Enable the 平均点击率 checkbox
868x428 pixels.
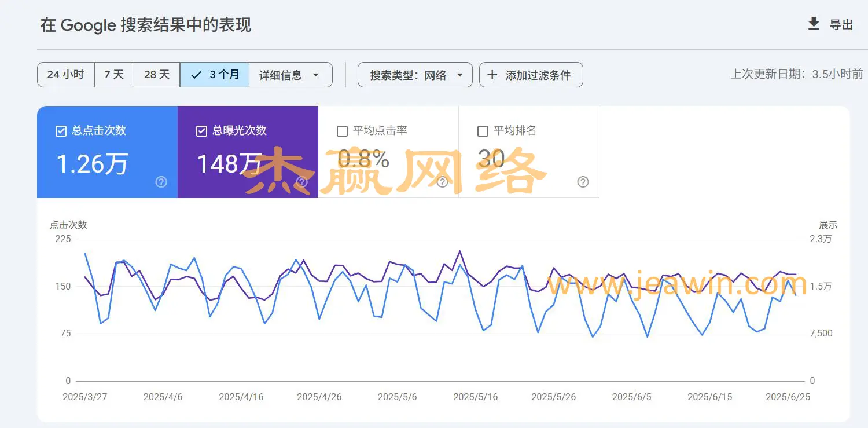(x=342, y=131)
